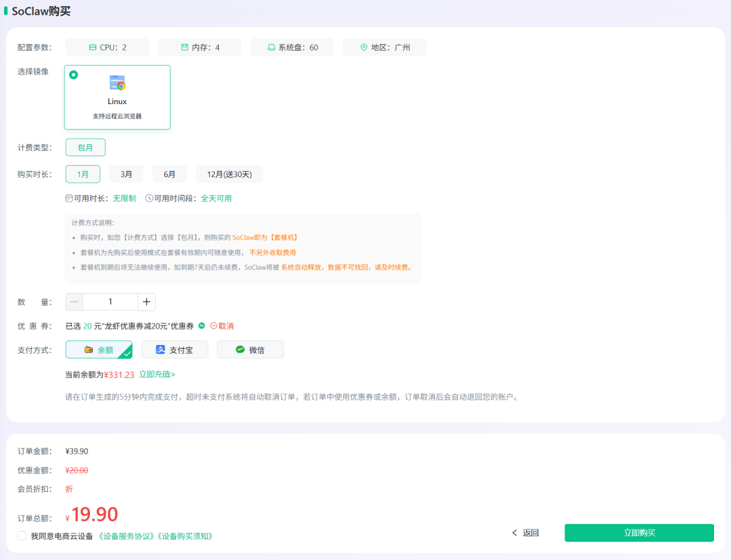
Task: Cancel the selected coupon via 取消
Action: (222, 326)
